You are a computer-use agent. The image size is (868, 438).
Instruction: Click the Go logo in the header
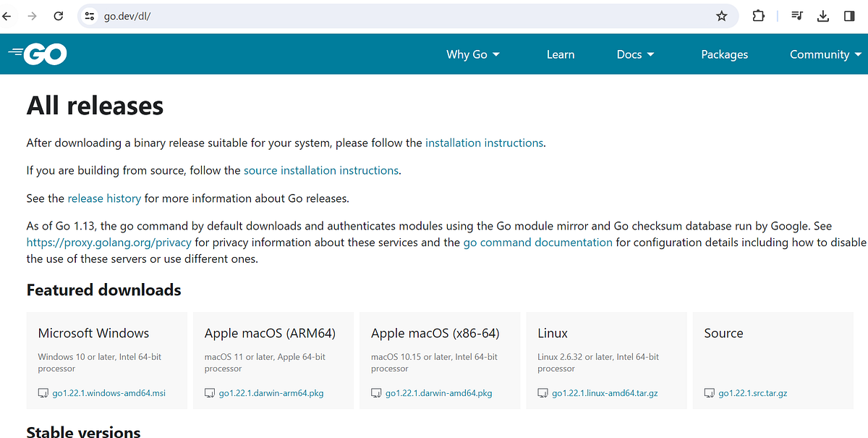tap(37, 54)
